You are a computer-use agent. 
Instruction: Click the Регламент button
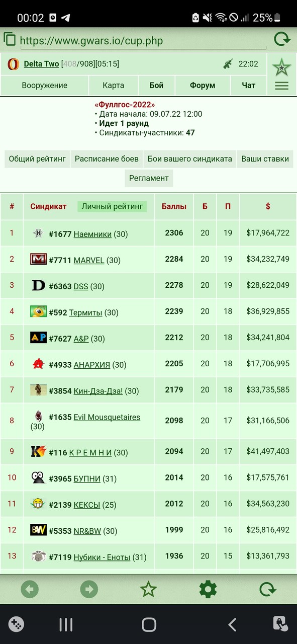pyautogui.click(x=149, y=178)
